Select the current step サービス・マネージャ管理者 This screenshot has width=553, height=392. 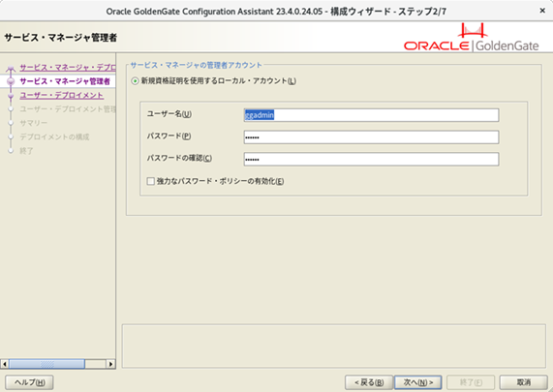tap(65, 81)
